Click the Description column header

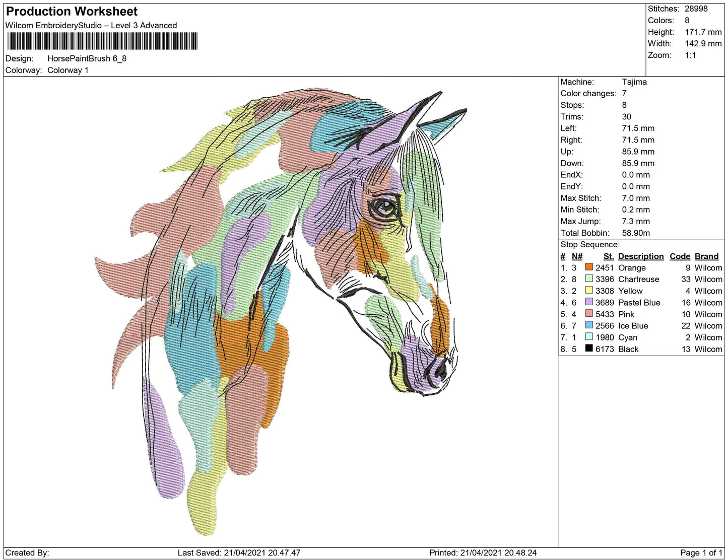640,256
